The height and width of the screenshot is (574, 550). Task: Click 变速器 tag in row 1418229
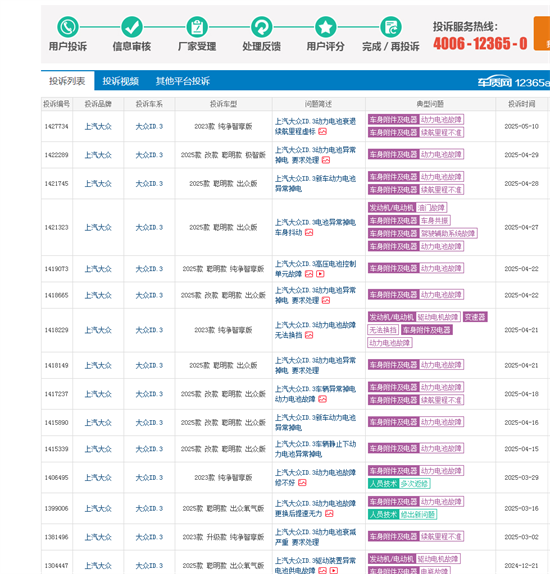[475, 317]
